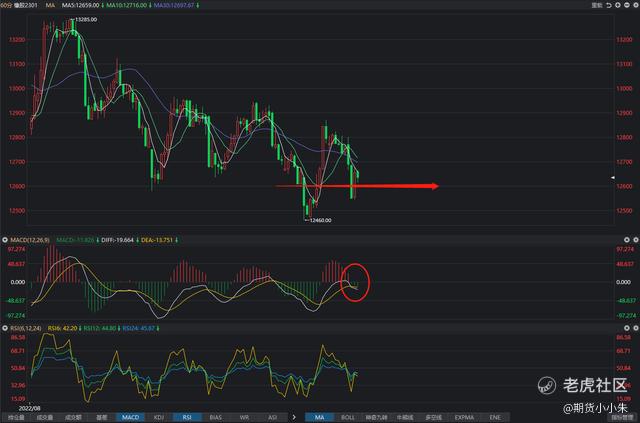Image resolution: width=640 pixels, height=423 pixels.
Task: Click the DIFF:-19.664 value
Action: [x=118, y=240]
